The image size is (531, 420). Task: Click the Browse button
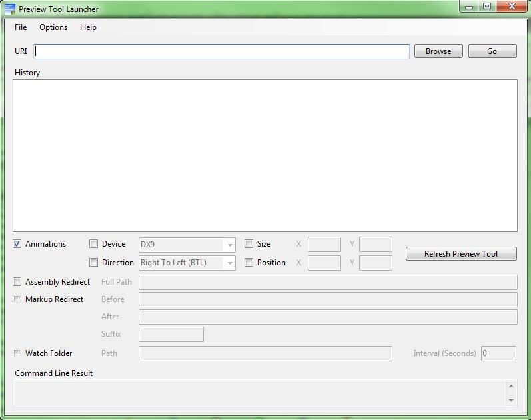[x=438, y=51]
